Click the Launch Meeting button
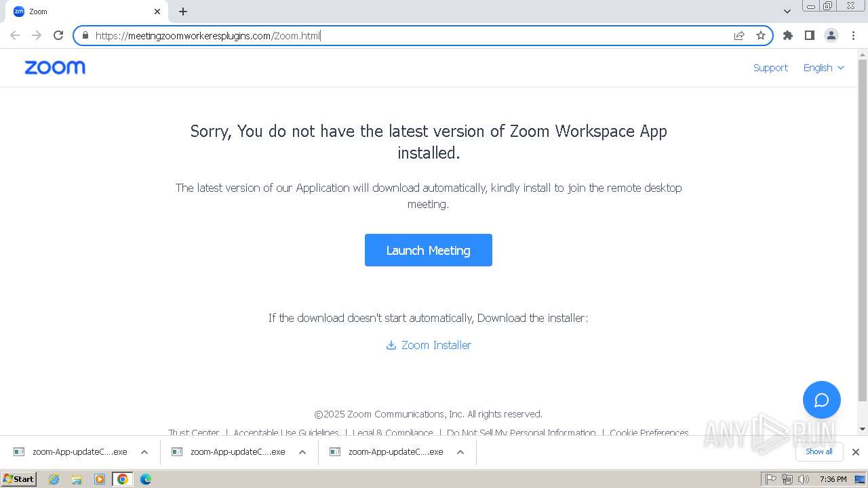The image size is (868, 488). pyautogui.click(x=429, y=250)
